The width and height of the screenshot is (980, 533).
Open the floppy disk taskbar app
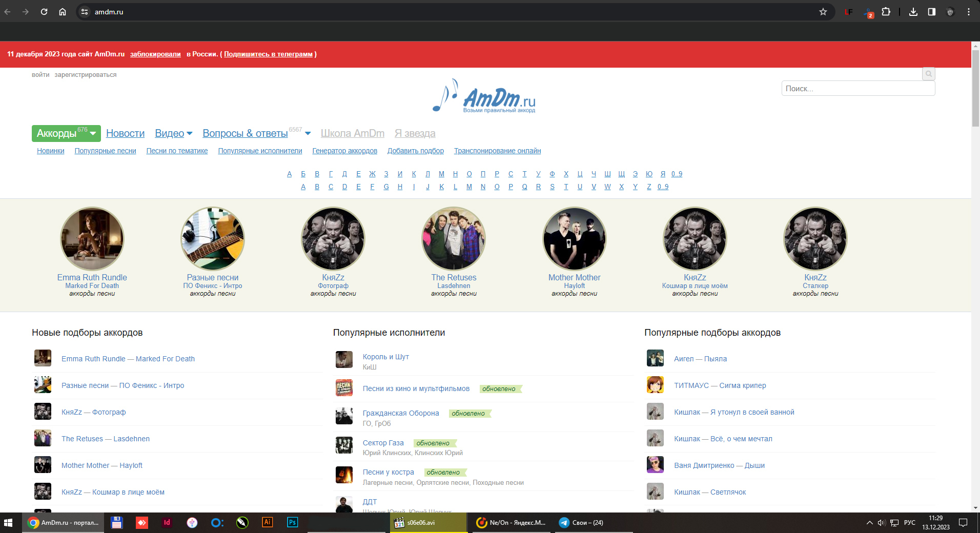pos(116,523)
